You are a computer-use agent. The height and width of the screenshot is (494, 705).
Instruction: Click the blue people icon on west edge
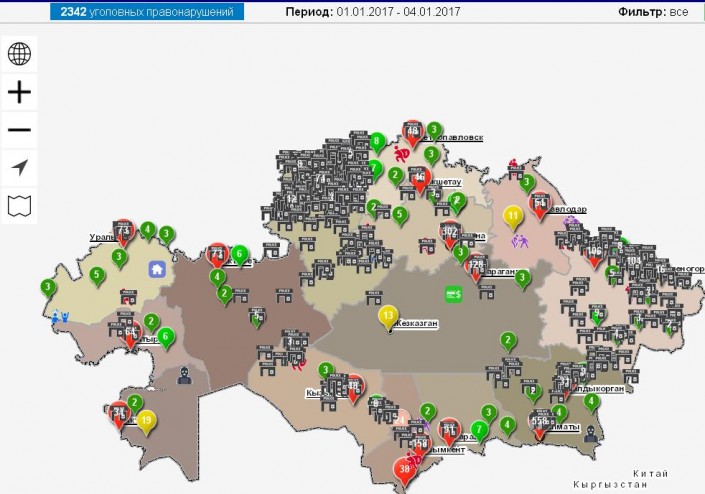62,316
